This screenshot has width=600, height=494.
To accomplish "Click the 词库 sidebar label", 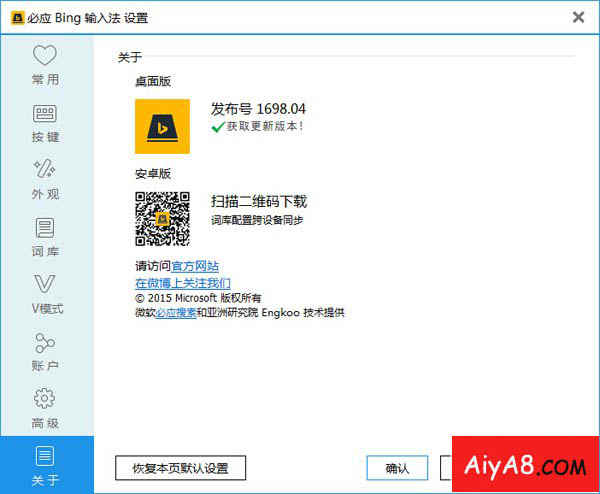I will (46, 251).
